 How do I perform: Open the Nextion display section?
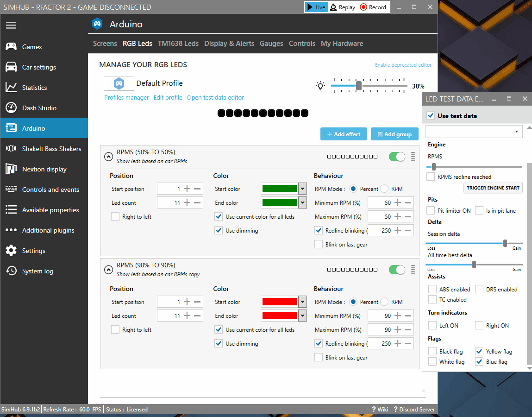[11, 169]
